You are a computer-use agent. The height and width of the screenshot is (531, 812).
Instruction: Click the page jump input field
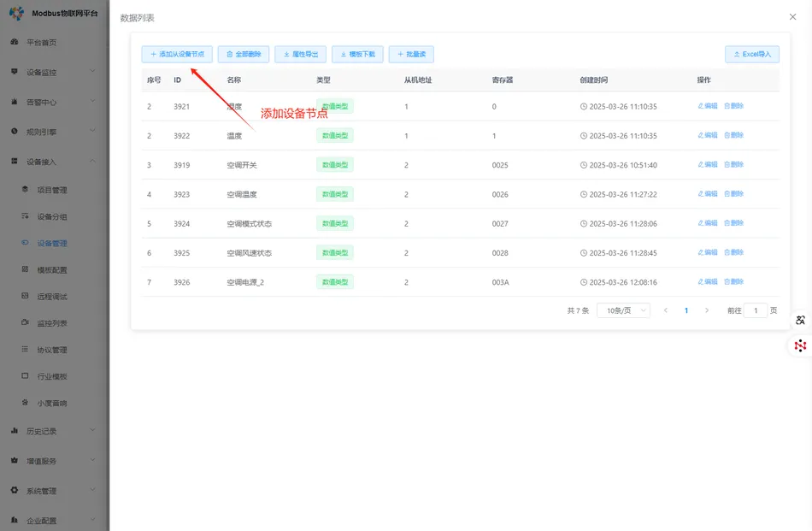click(x=755, y=310)
